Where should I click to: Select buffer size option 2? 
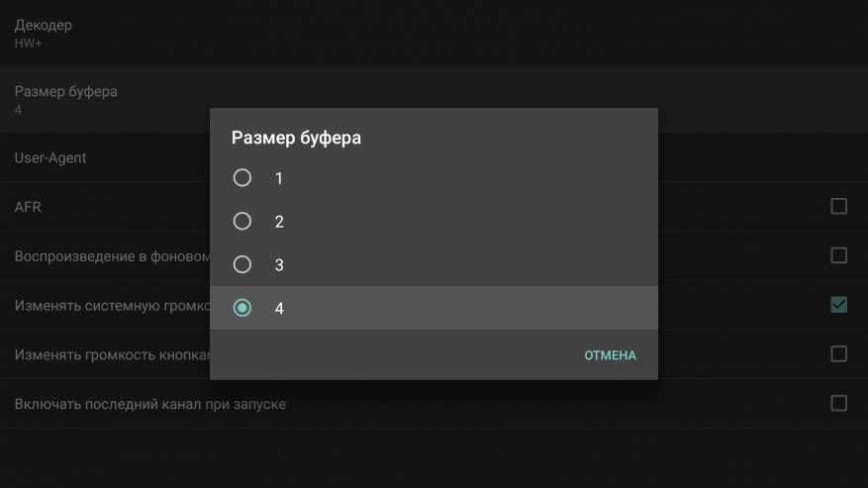click(242, 222)
